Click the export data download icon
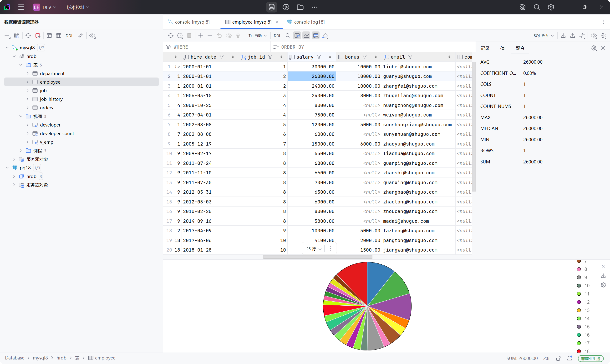The image size is (610, 364). (563, 35)
